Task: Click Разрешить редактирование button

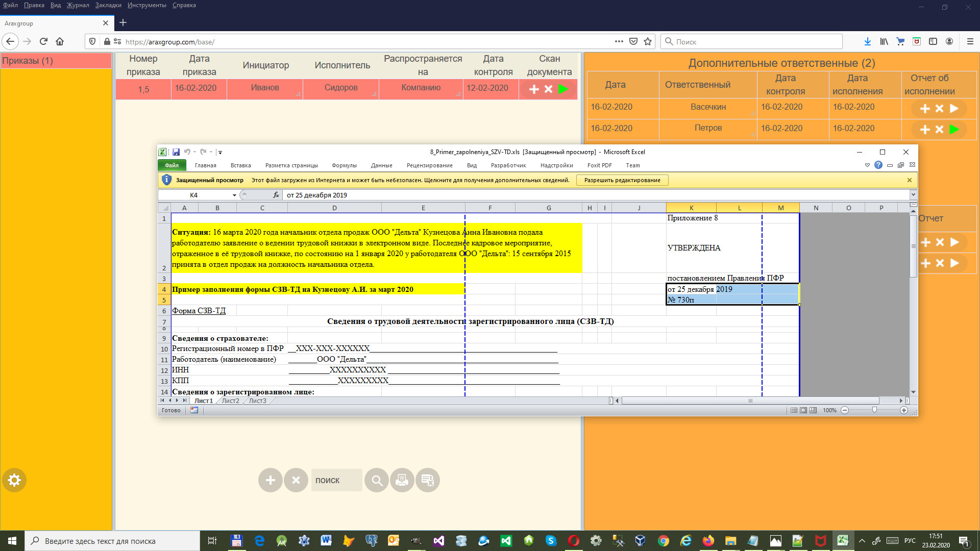Action: click(x=622, y=180)
